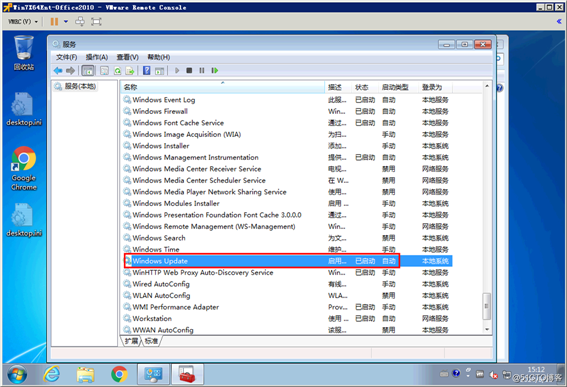567x387 pixels.
Task: Select Windows Presentation Foundation Font Cache row
Action: pyautogui.click(x=287, y=215)
